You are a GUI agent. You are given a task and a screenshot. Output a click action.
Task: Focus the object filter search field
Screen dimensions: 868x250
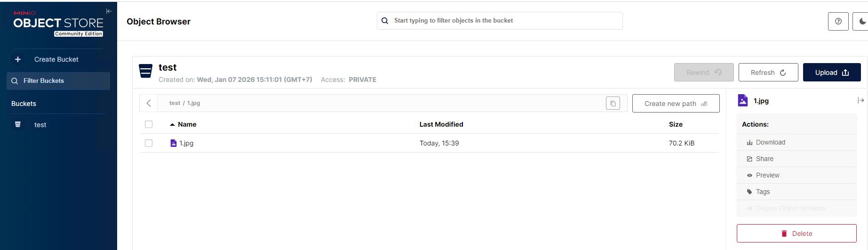point(503,21)
